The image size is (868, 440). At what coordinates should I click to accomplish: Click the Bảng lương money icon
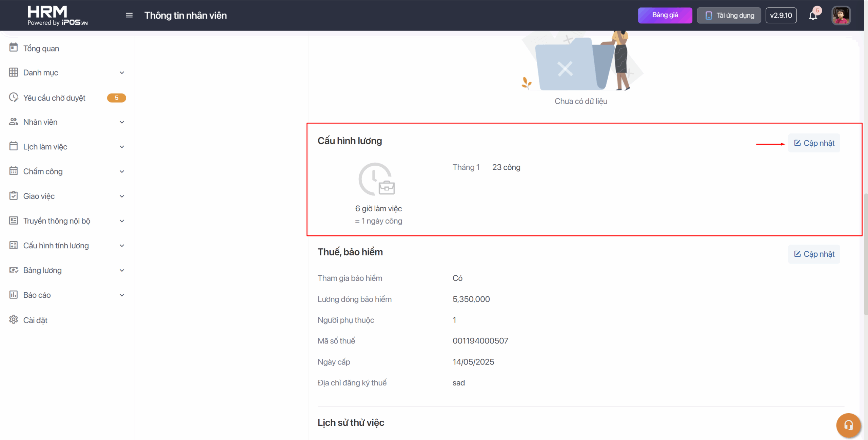coord(14,270)
